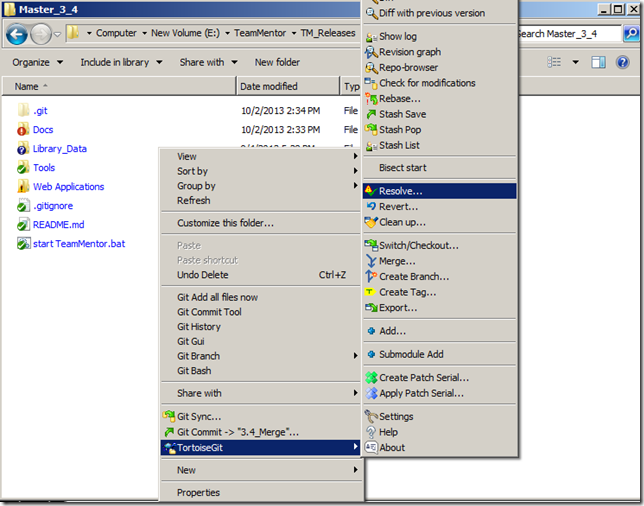Click the Stash Save icon
Screen dimensions: 644x506
[x=371, y=114]
